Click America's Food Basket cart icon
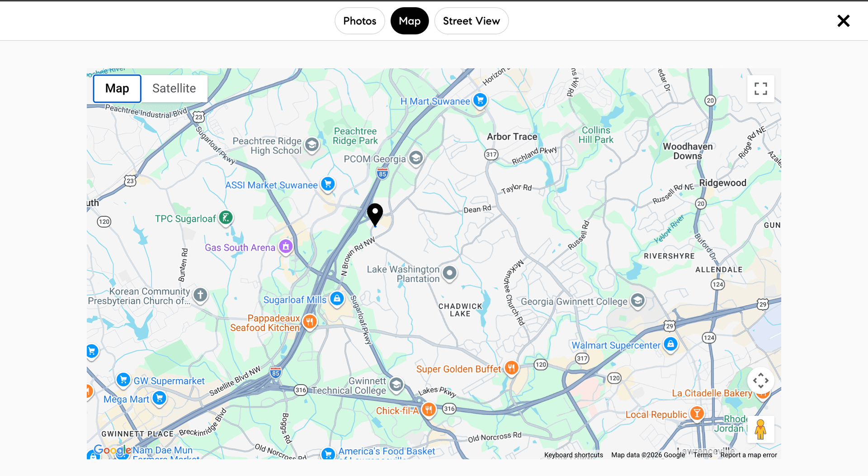Viewport: 868px width, 476px height. coord(328,454)
